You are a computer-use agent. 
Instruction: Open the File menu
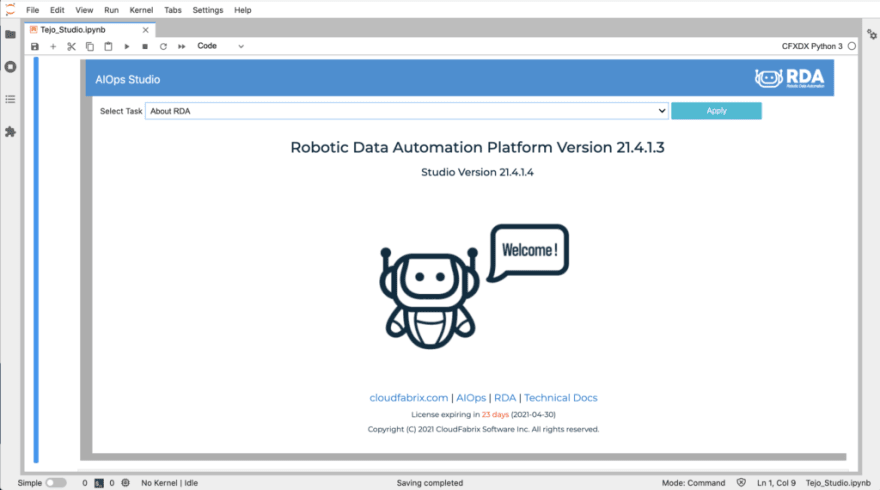[33, 10]
